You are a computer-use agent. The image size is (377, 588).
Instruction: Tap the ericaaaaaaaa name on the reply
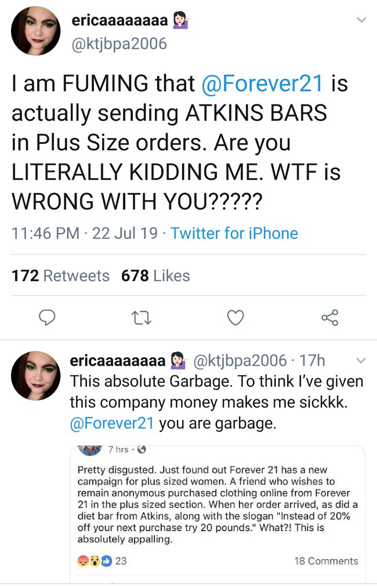pos(118,361)
